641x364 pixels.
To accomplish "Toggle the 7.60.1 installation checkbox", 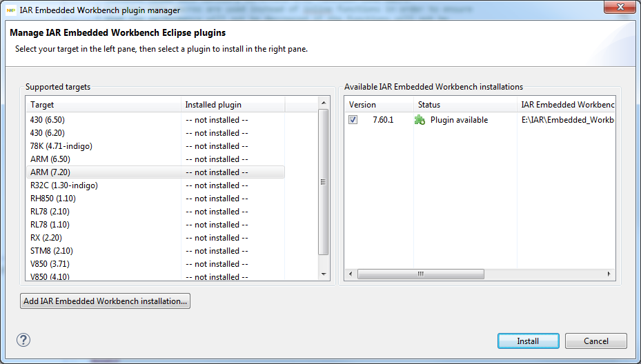I will 353,120.
